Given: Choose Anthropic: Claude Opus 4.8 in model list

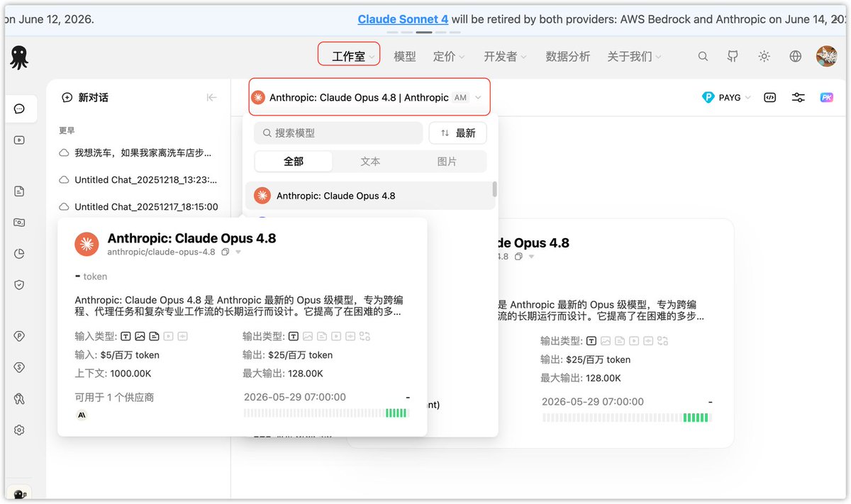Looking at the screenshot, I should pyautogui.click(x=369, y=196).
